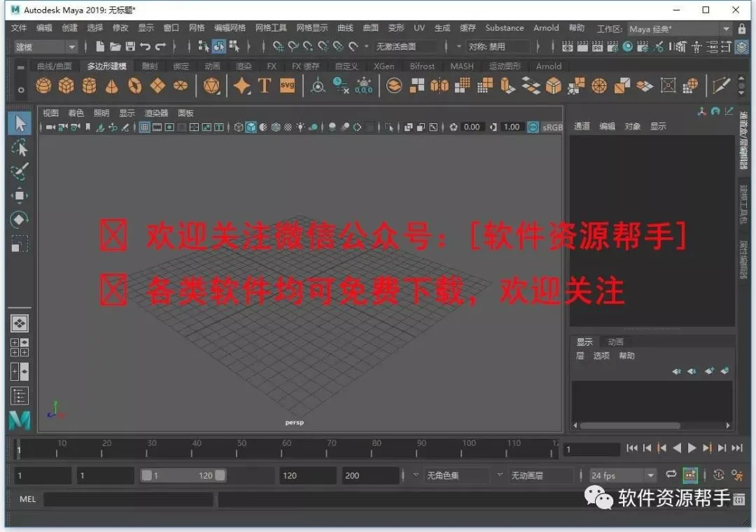Select the Scale tool in toolbox
The image size is (756, 532).
point(20,244)
